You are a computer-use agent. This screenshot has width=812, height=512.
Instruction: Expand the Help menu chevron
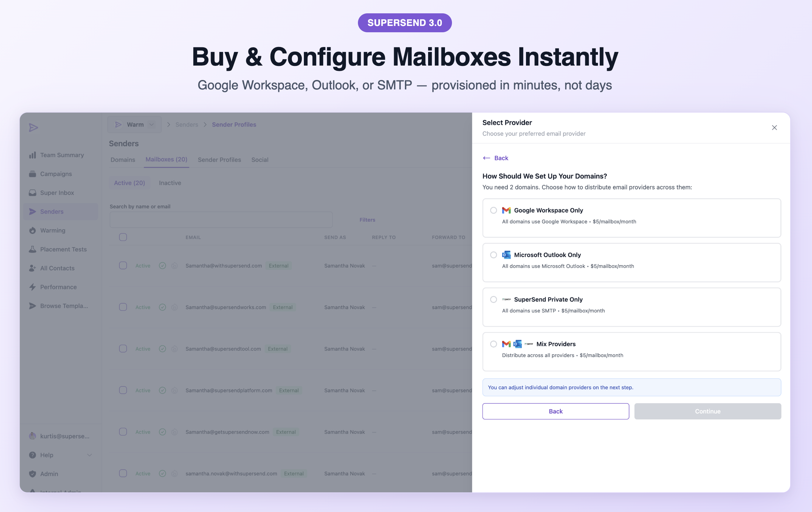pos(89,455)
